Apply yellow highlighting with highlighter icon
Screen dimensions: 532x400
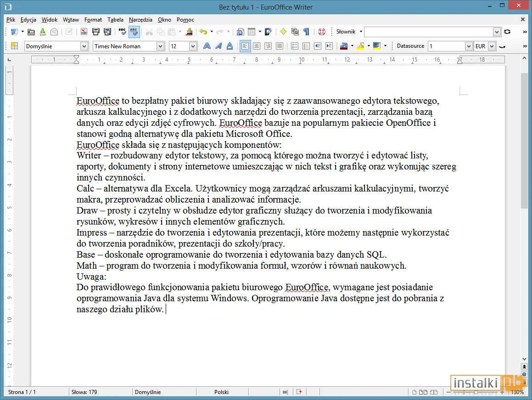coord(360,46)
